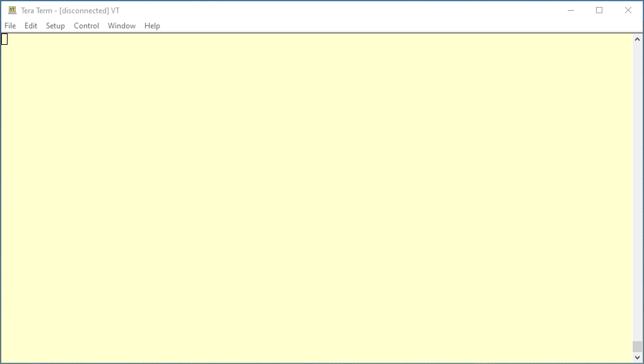The height and width of the screenshot is (364, 644).
Task: Open the Window menu
Action: [x=122, y=26]
